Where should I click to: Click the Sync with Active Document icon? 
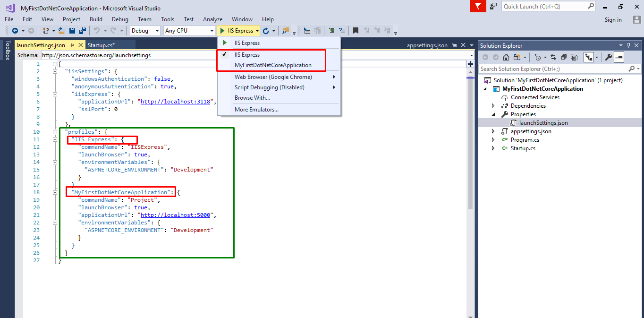coord(553,57)
